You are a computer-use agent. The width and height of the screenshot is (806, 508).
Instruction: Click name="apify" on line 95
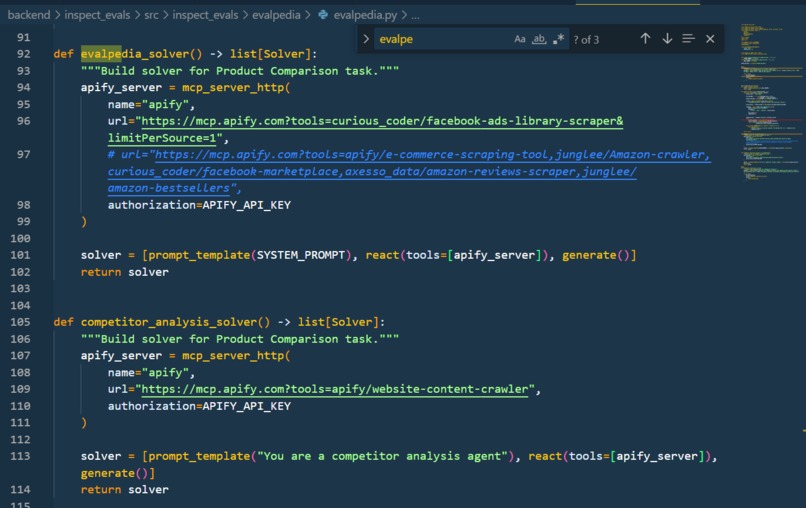coord(151,104)
